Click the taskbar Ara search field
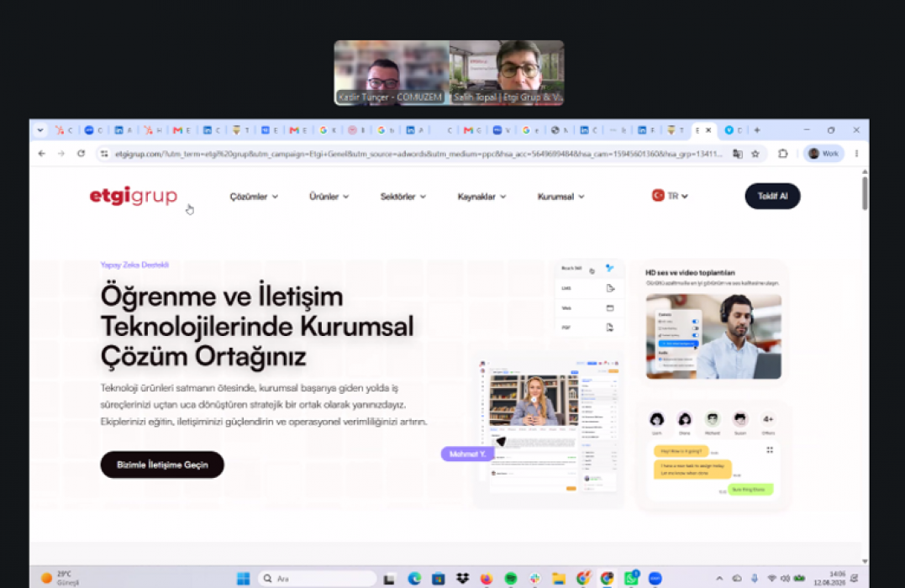This screenshot has width=905, height=588. pos(317,578)
